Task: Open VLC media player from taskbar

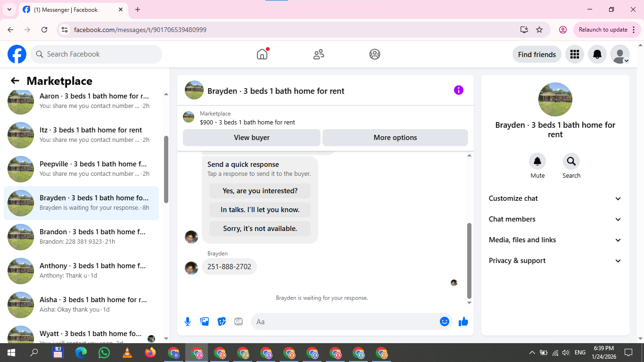Action: click(x=127, y=353)
